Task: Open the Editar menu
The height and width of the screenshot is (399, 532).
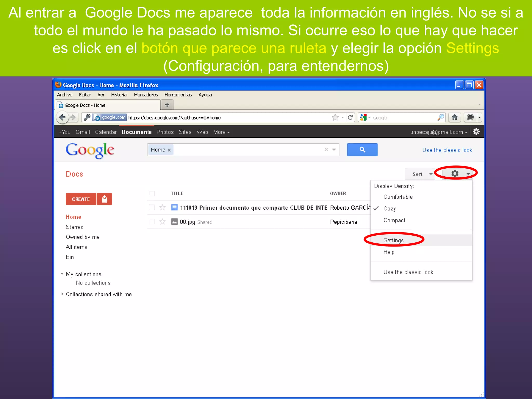Action: click(85, 95)
